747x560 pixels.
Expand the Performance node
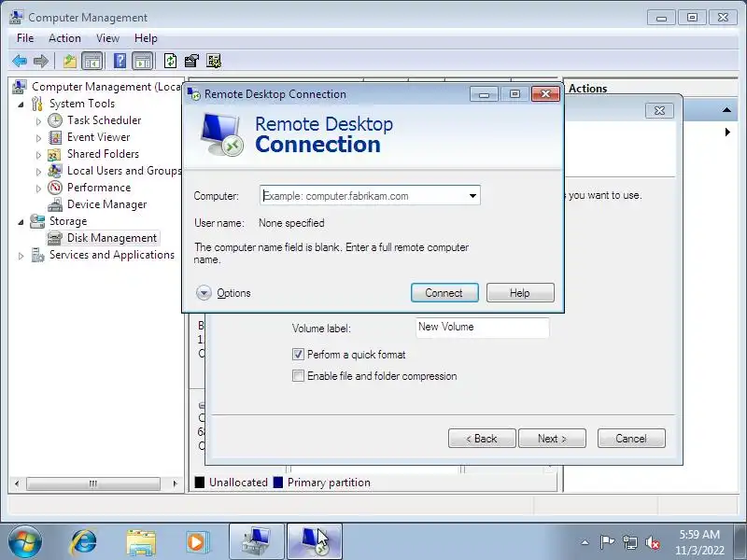[38, 189]
